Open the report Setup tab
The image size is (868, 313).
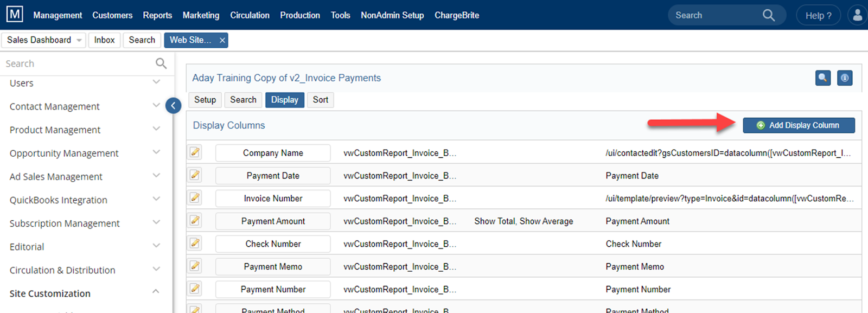205,100
